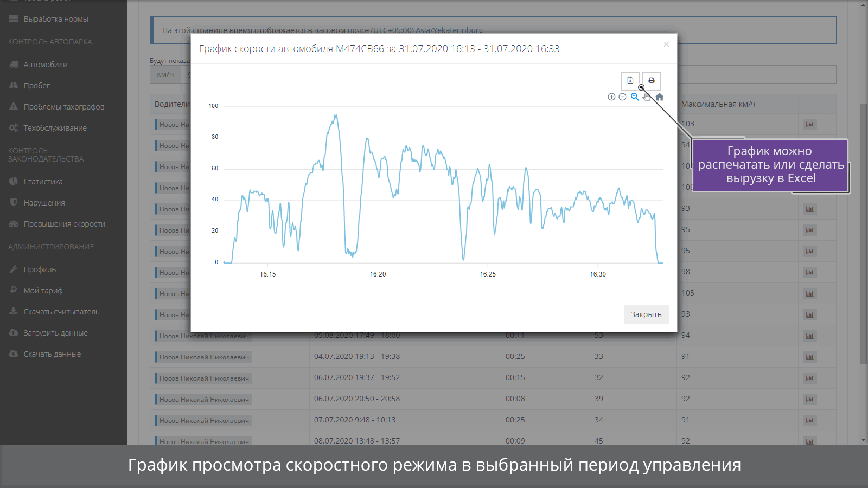This screenshot has width=868, height=488.
Task: Click warning icon beside Проблемы тахографов
Action: [14, 106]
